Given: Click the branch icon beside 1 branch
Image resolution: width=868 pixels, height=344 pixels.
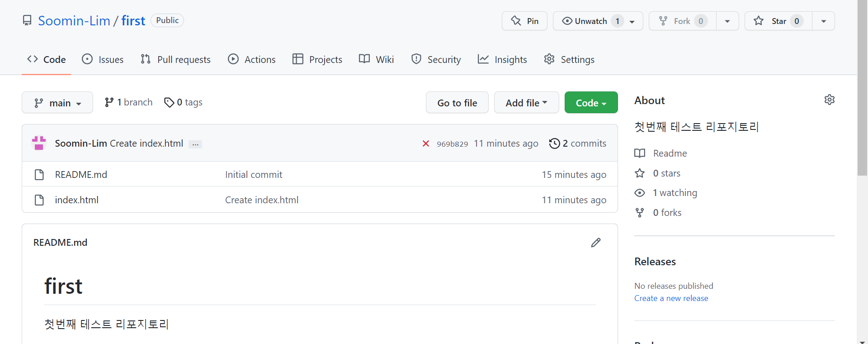Looking at the screenshot, I should [109, 103].
